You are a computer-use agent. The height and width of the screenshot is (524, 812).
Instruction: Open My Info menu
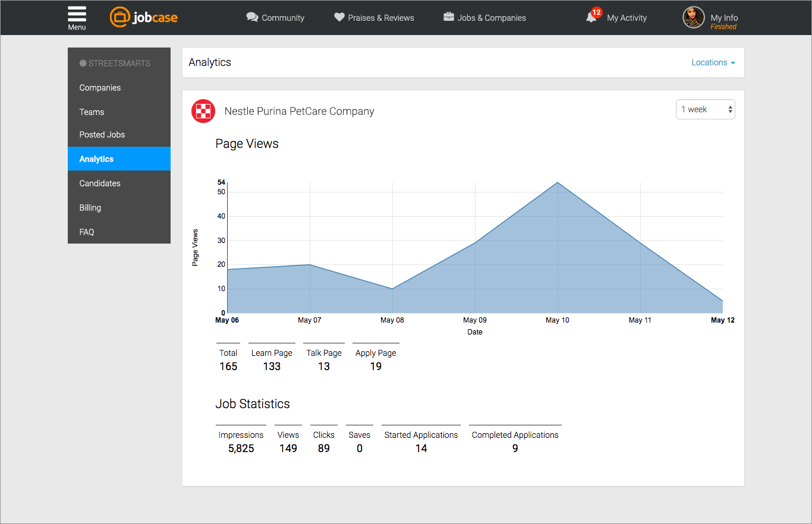click(724, 18)
